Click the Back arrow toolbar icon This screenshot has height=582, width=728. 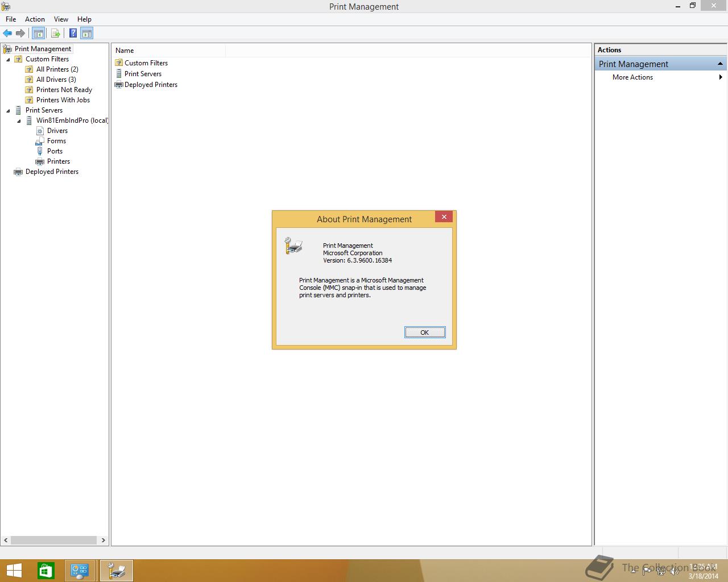tap(7, 34)
